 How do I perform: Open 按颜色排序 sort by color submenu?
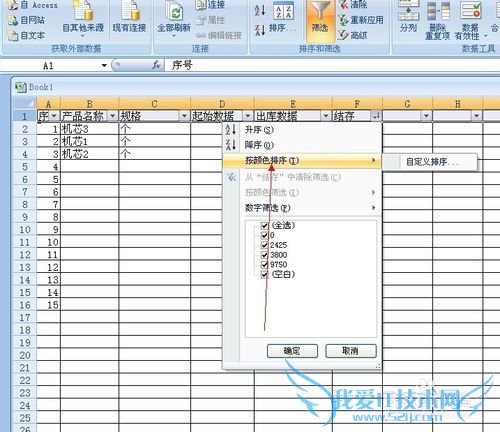[x=302, y=161]
